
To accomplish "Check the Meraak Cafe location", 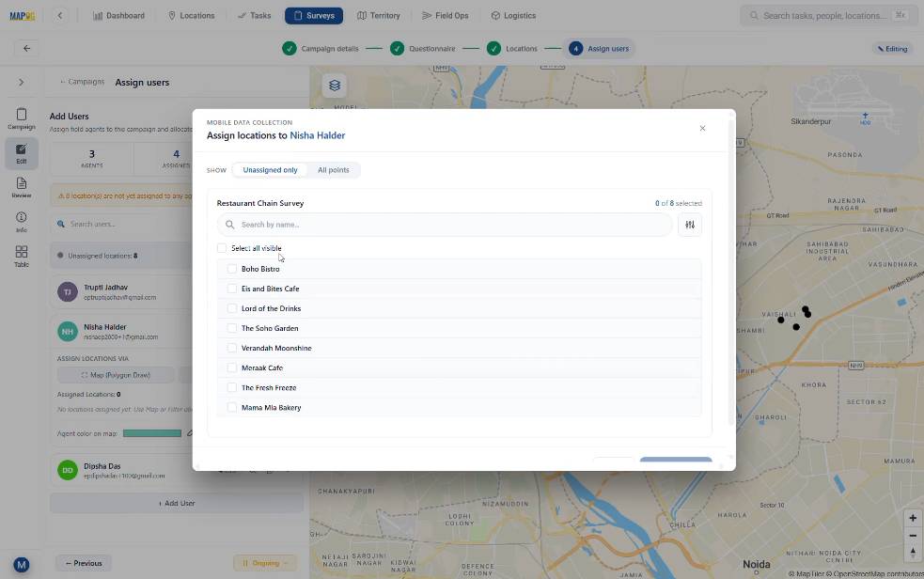I will [x=231, y=368].
